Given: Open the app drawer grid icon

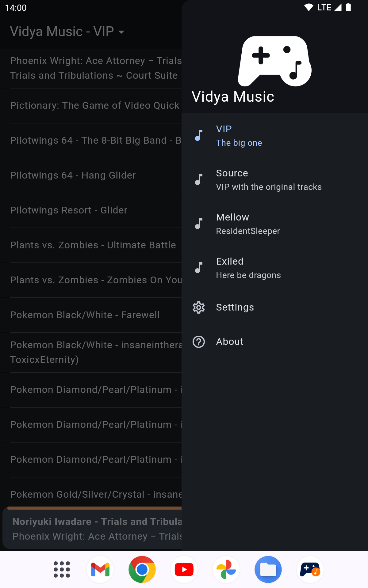Looking at the screenshot, I should coord(62,570).
